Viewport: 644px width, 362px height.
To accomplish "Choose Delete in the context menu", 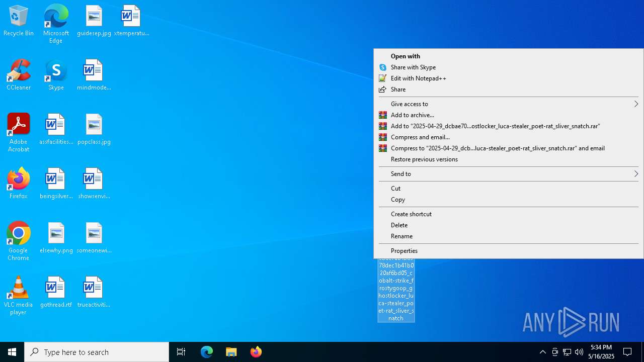I will (508, 225).
